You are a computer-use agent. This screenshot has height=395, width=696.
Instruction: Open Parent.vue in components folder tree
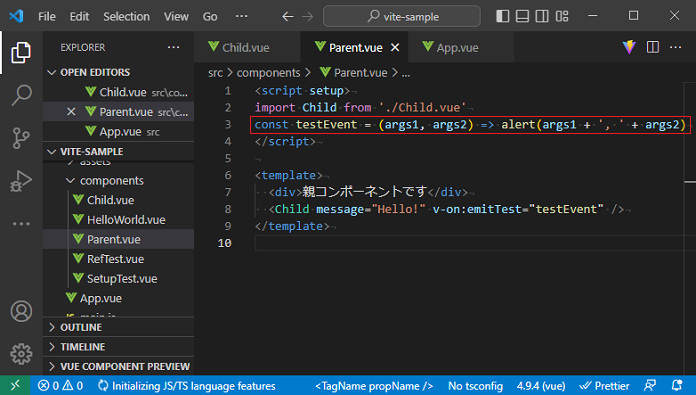(x=119, y=239)
